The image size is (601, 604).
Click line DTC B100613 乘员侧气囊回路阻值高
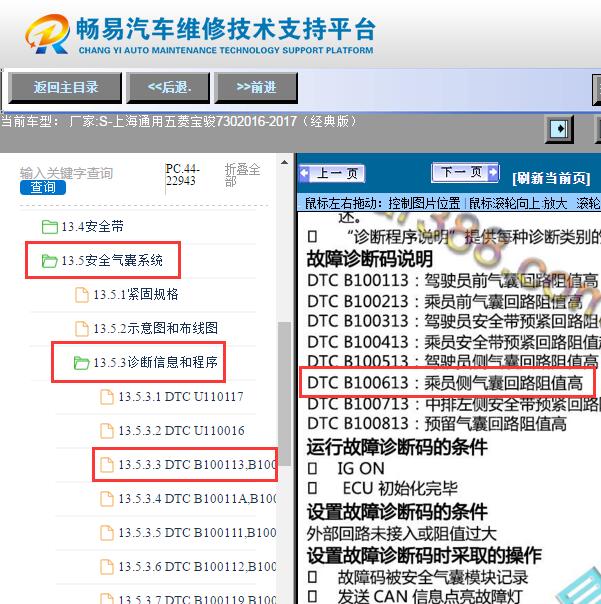(x=445, y=383)
